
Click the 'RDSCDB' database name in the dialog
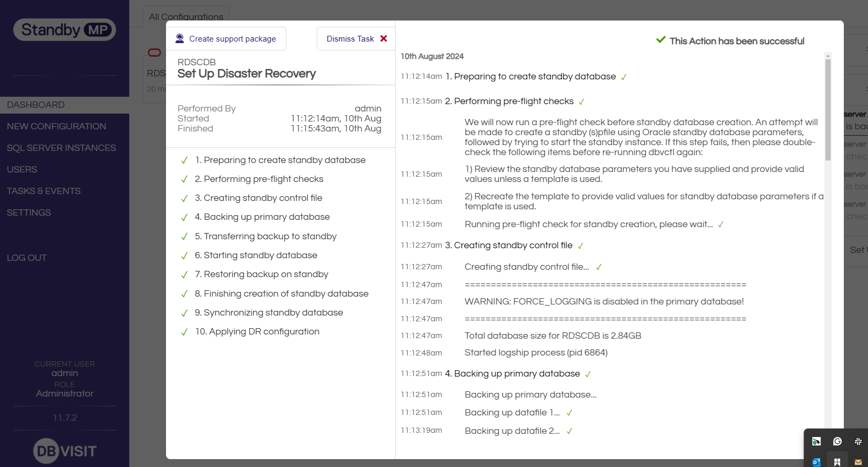tap(197, 62)
